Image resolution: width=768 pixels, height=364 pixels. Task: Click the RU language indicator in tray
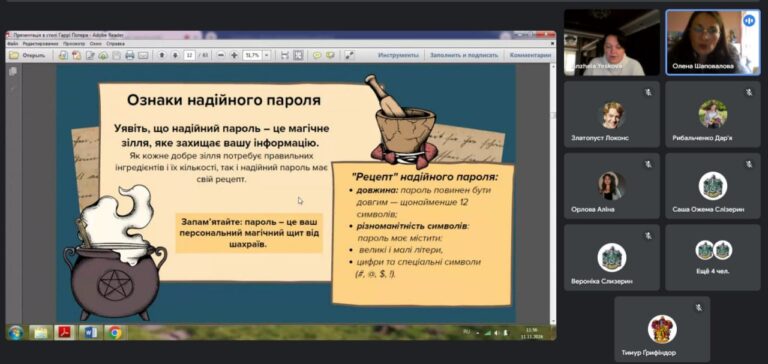(x=466, y=333)
